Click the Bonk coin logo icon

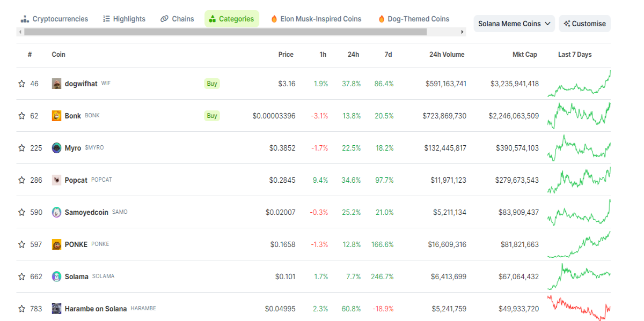tap(56, 116)
